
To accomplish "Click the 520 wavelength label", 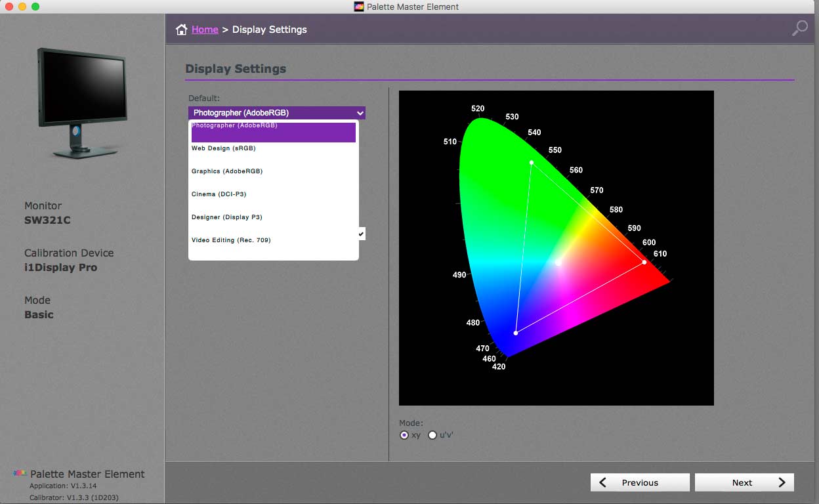I will pos(478,109).
